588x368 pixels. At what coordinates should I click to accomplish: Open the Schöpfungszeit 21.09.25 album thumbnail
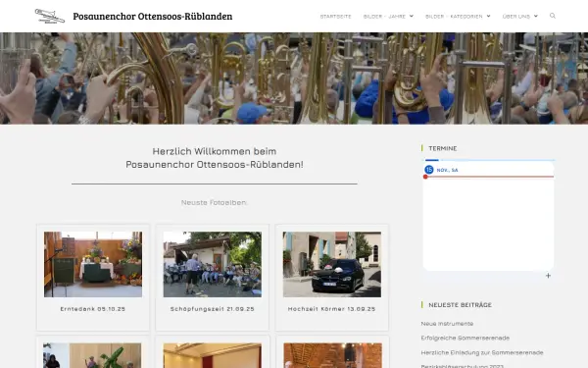click(x=213, y=264)
